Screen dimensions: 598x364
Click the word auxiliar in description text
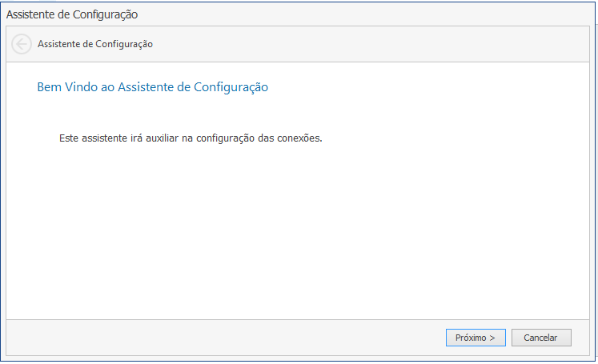(x=162, y=138)
